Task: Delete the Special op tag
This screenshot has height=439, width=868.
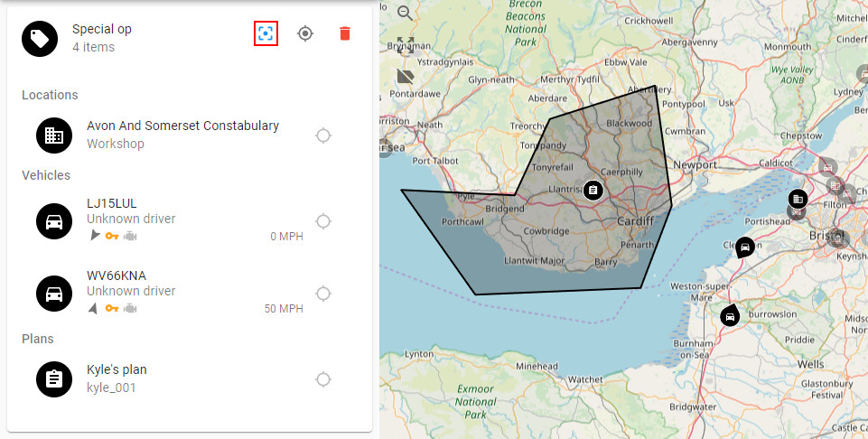Action: 344,33
